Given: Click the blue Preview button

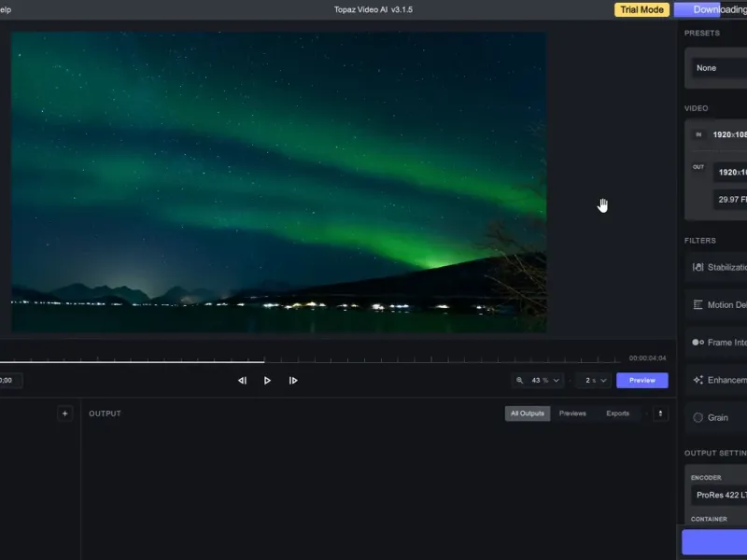Looking at the screenshot, I should [x=641, y=381].
